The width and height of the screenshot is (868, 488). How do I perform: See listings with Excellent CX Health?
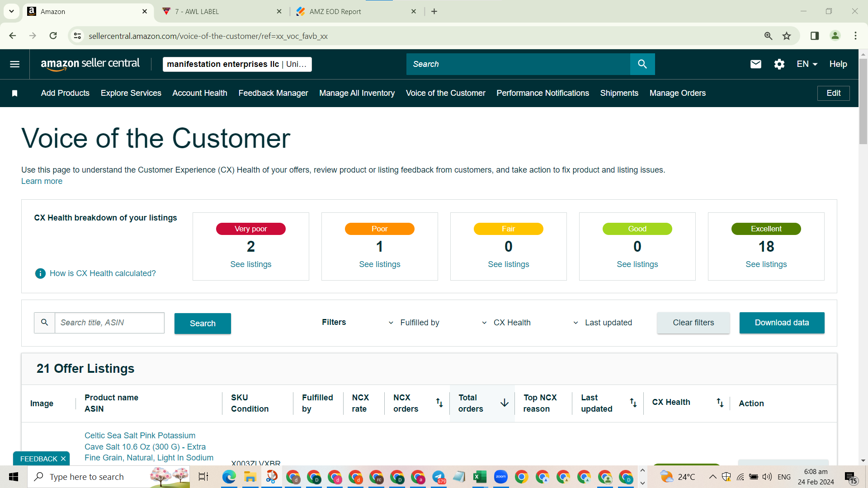click(766, 264)
